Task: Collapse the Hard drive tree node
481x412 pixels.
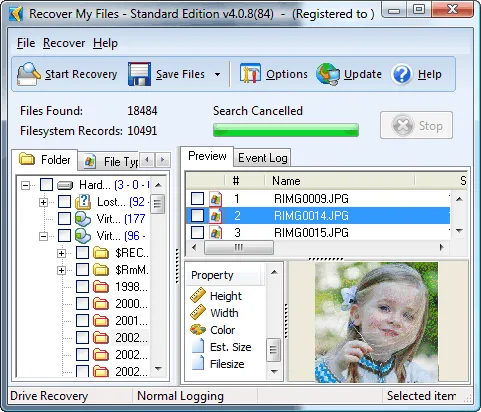Action: point(25,185)
